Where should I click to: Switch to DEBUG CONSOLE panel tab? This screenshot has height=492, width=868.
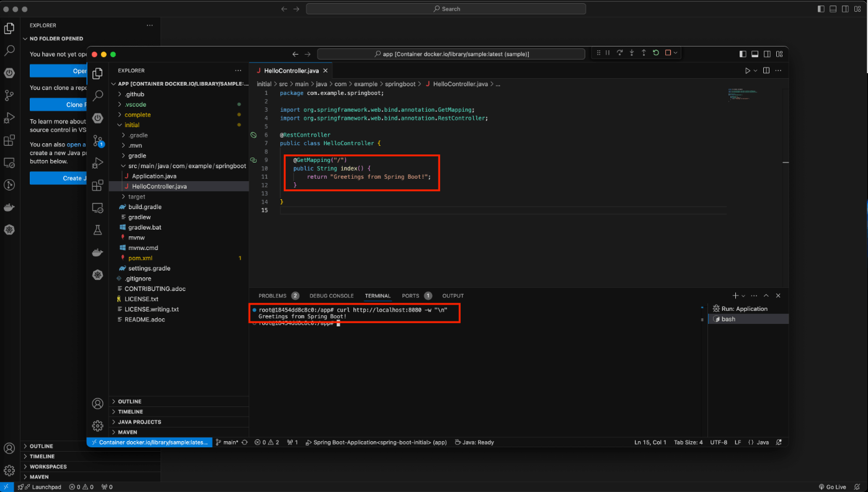tap(332, 296)
